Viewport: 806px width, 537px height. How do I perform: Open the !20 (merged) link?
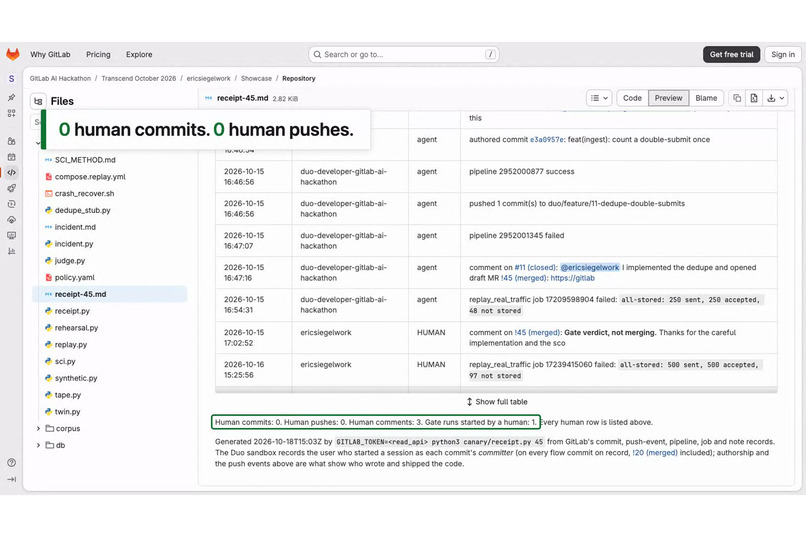[655, 453]
